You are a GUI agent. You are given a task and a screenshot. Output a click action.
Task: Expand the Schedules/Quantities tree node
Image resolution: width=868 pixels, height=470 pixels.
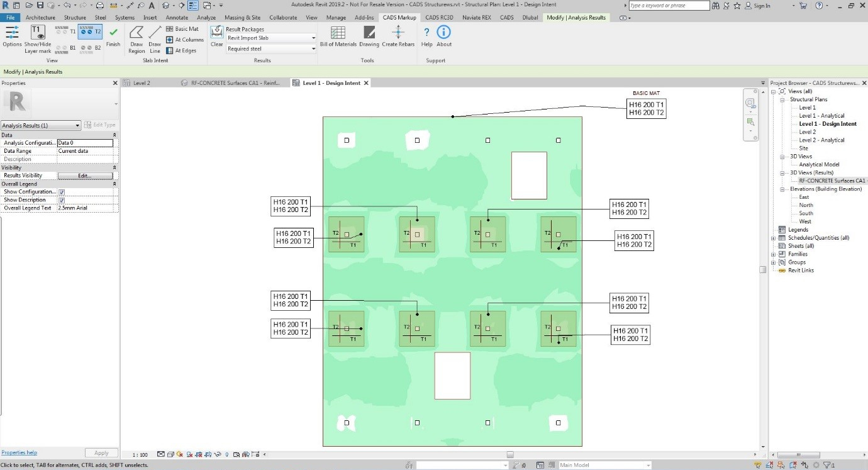pos(773,237)
